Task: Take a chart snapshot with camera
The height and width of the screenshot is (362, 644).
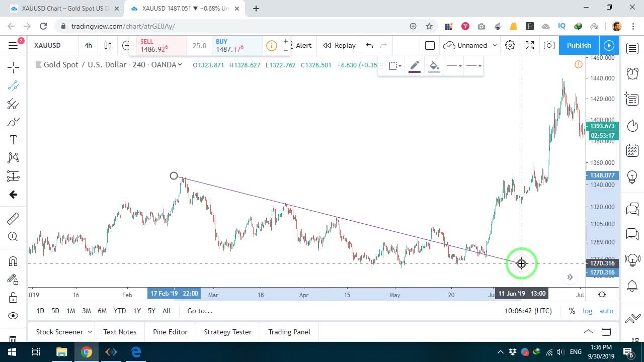Action: click(549, 45)
